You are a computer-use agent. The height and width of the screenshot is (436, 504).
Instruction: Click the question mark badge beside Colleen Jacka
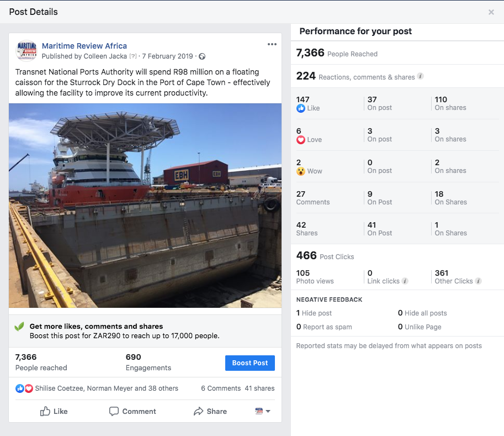click(x=133, y=56)
